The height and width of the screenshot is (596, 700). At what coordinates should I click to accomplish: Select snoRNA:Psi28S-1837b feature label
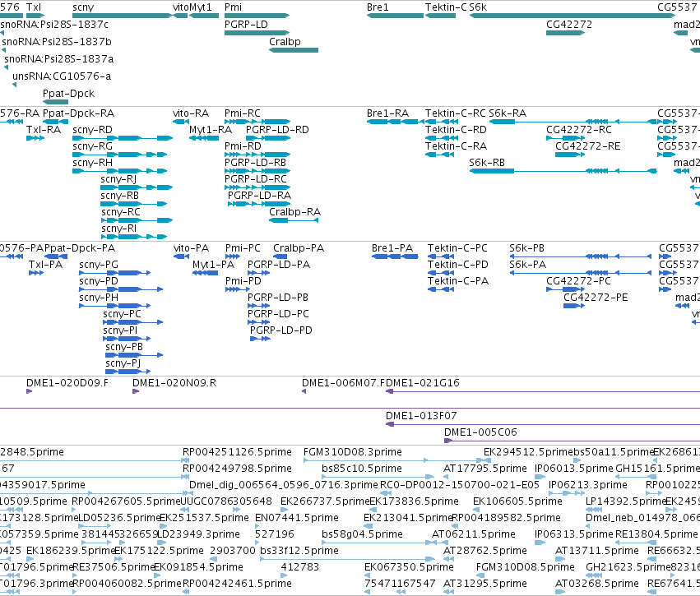tap(57, 42)
